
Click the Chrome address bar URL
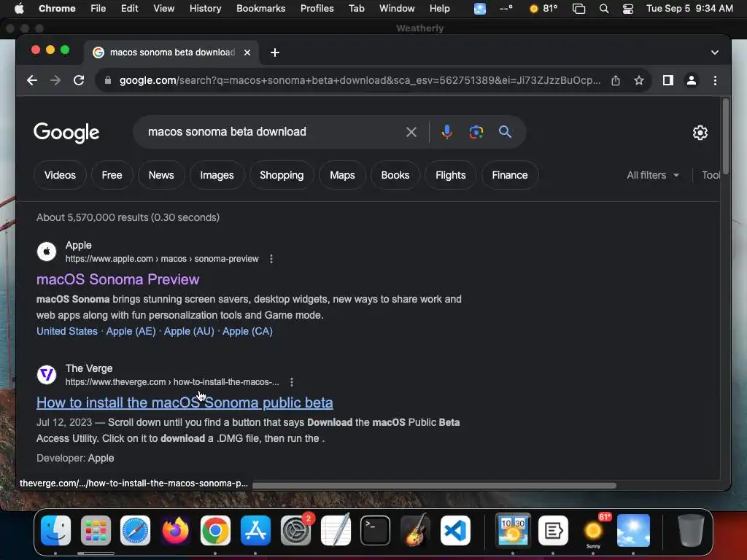pos(360,80)
